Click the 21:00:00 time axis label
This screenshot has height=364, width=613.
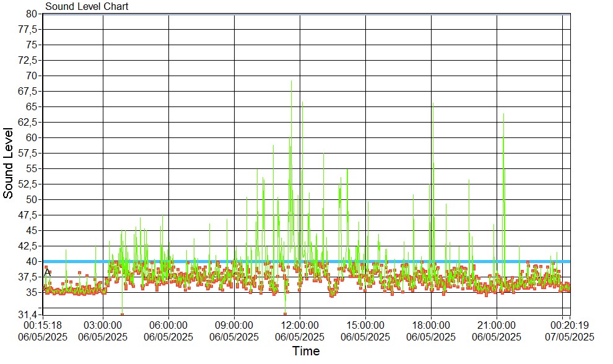pos(497,324)
